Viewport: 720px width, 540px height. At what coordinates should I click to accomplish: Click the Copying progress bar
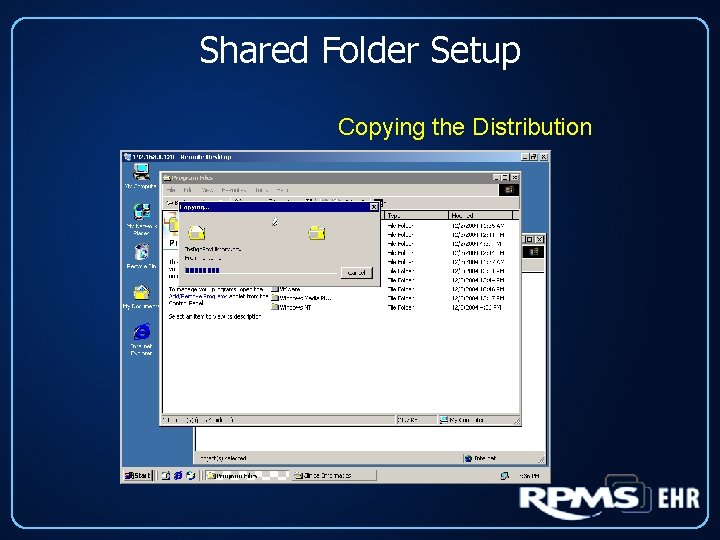tap(260, 270)
